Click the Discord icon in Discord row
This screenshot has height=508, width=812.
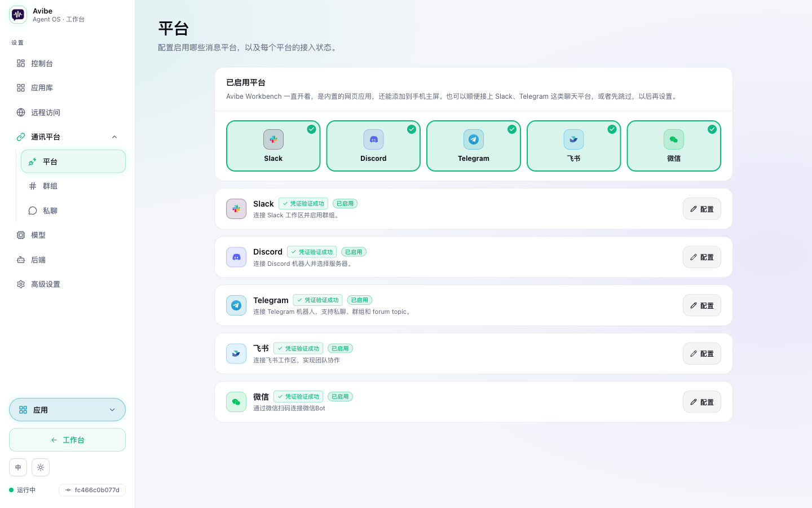pyautogui.click(x=236, y=257)
